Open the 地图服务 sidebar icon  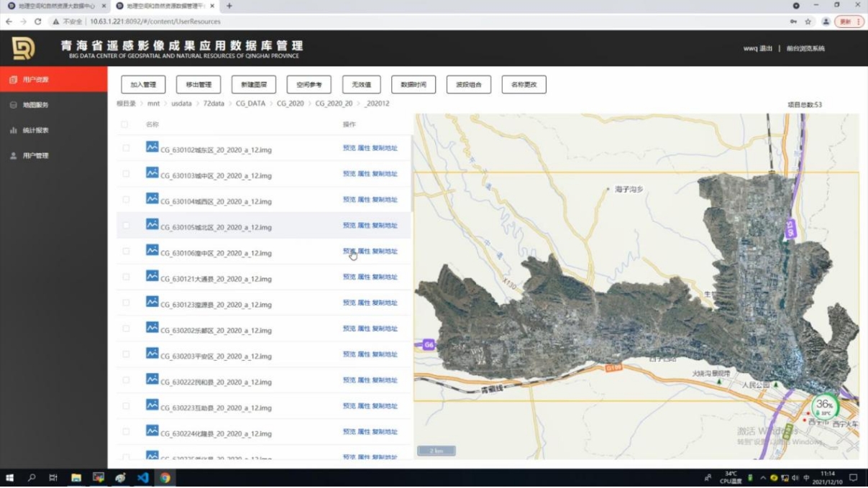pos(14,105)
